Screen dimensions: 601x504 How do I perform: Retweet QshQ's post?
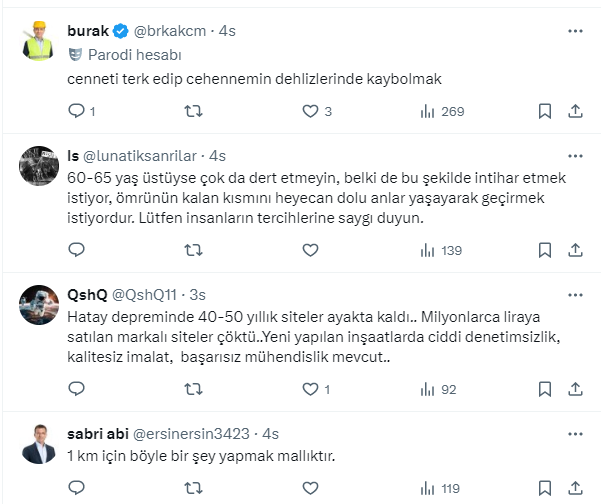pyautogui.click(x=195, y=388)
